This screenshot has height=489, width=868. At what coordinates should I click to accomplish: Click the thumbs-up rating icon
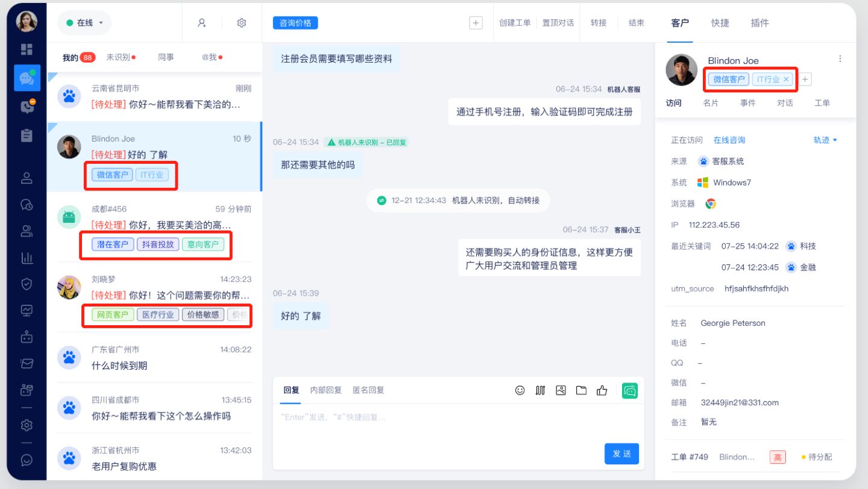(602, 390)
